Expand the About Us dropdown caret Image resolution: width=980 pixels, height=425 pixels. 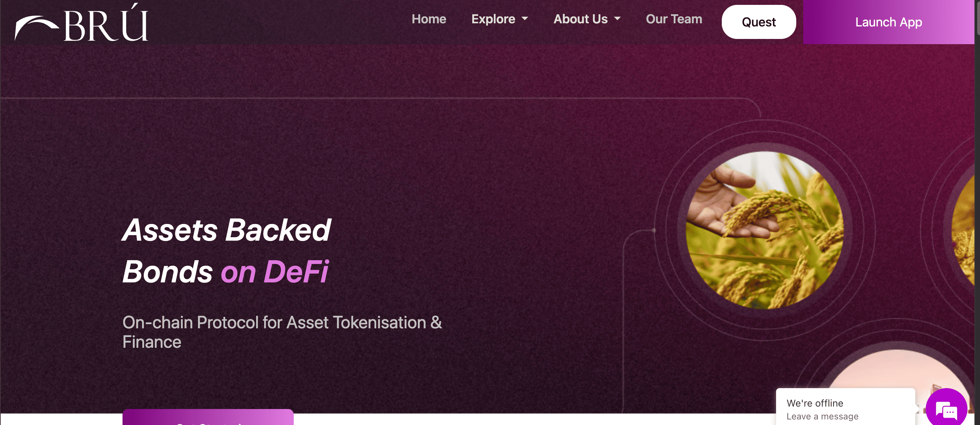617,19
